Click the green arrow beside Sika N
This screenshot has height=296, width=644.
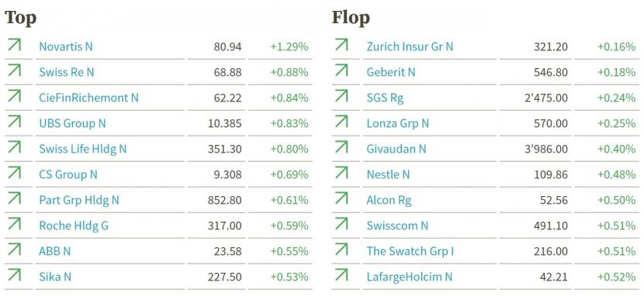15,274
